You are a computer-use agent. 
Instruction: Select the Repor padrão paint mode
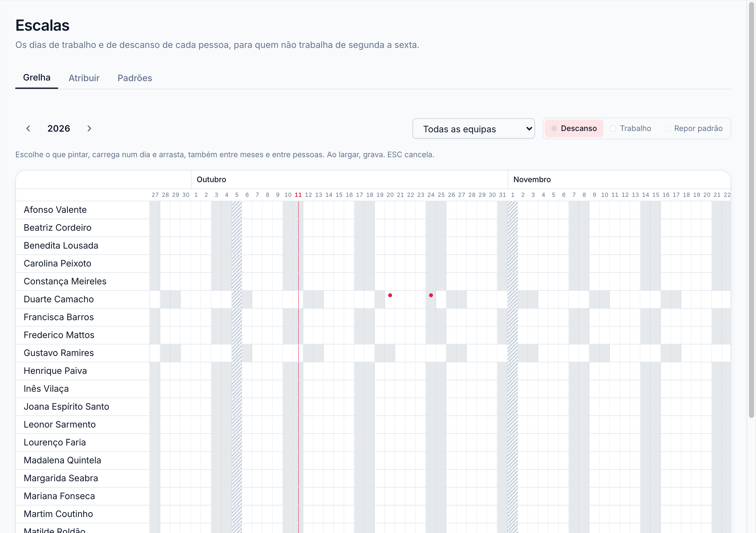click(x=693, y=128)
